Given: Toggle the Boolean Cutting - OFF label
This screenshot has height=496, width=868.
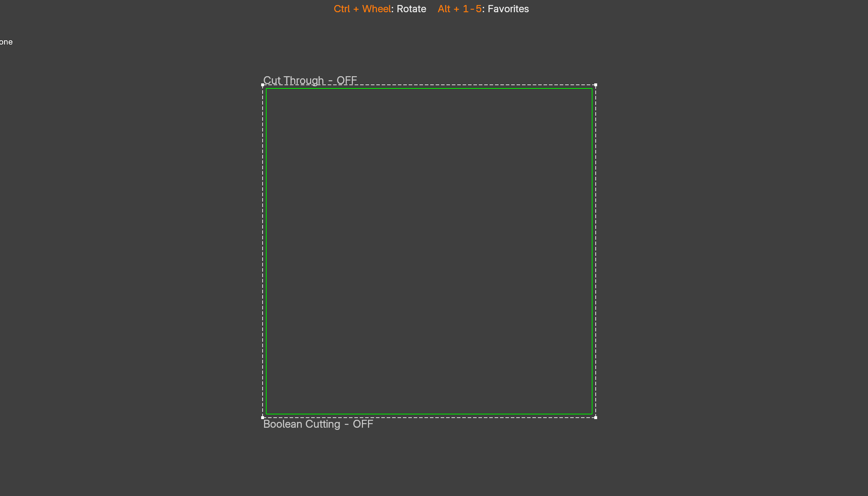Looking at the screenshot, I should pyautogui.click(x=318, y=424).
